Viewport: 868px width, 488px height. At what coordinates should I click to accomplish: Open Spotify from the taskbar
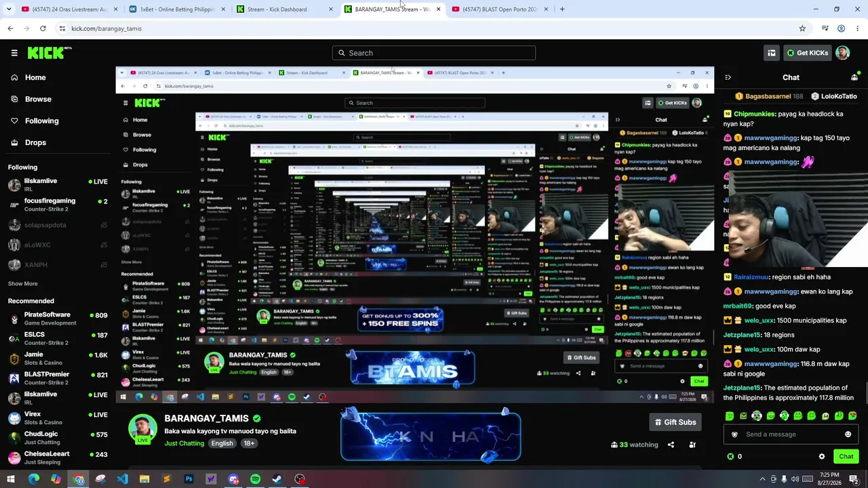tap(255, 480)
